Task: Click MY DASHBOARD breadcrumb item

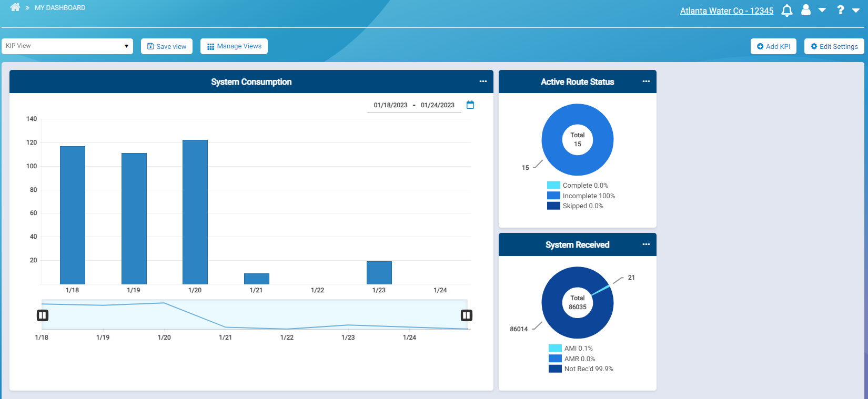Action: click(x=60, y=8)
